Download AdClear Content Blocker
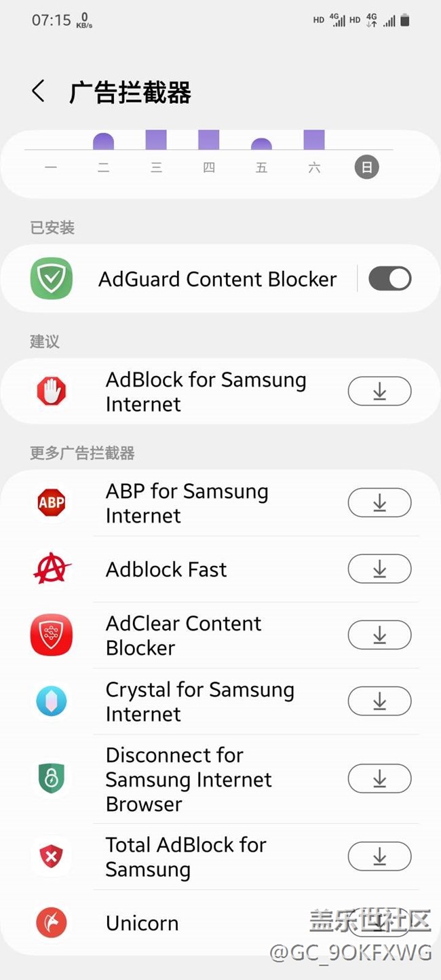The image size is (441, 980). 379,635
